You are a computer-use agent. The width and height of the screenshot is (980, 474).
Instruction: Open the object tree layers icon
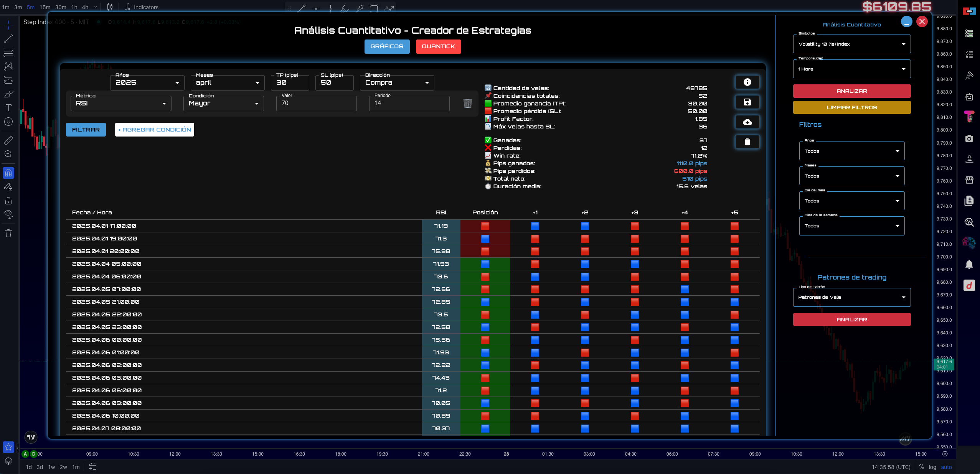click(x=8, y=461)
